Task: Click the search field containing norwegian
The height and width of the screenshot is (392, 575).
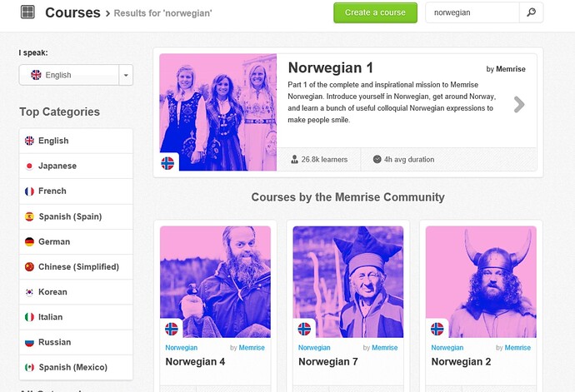Action: pos(472,12)
